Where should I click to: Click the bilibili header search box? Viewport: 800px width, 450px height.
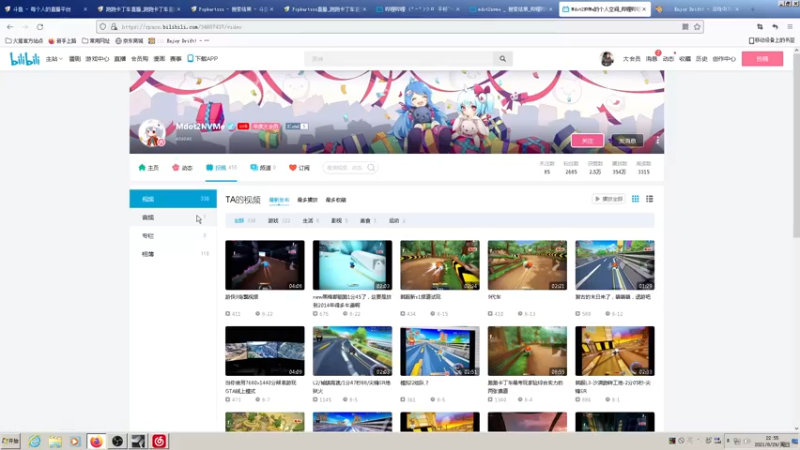click(x=399, y=59)
